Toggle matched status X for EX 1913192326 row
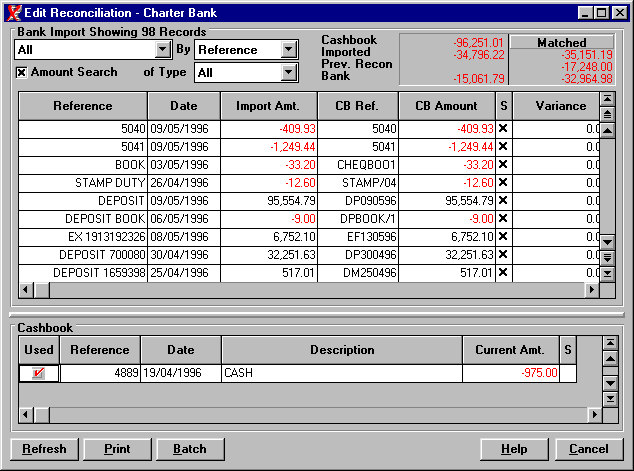 tap(503, 237)
